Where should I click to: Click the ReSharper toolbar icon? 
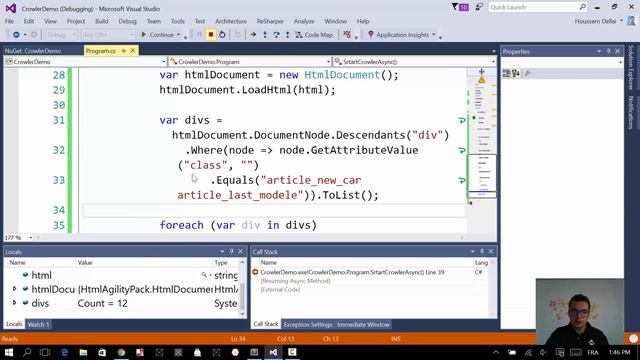(x=347, y=35)
